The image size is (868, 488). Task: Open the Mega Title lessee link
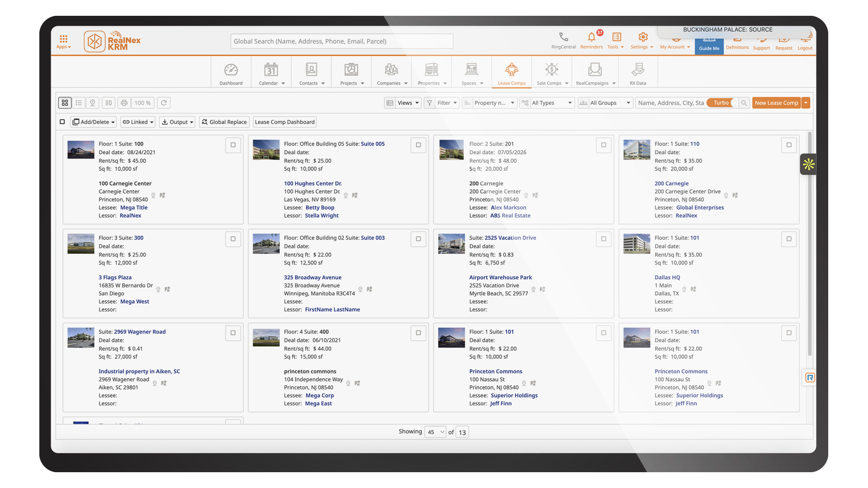click(134, 207)
